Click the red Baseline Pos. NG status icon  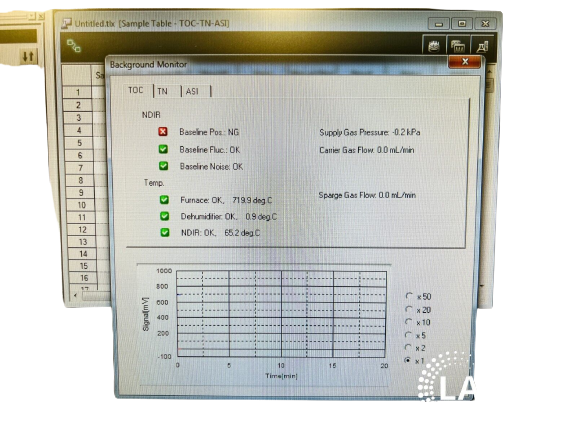[163, 132]
